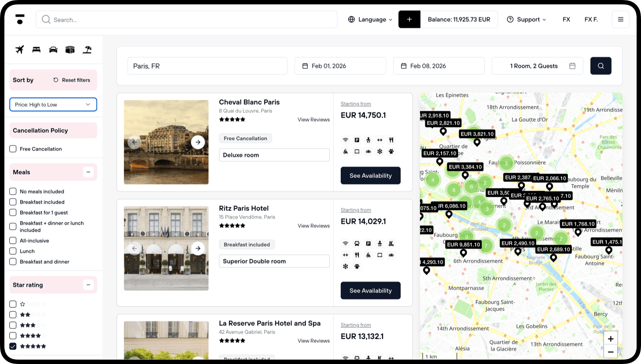Select the hotels bed icon
Viewport: 641px width, 364px height.
[36, 49]
